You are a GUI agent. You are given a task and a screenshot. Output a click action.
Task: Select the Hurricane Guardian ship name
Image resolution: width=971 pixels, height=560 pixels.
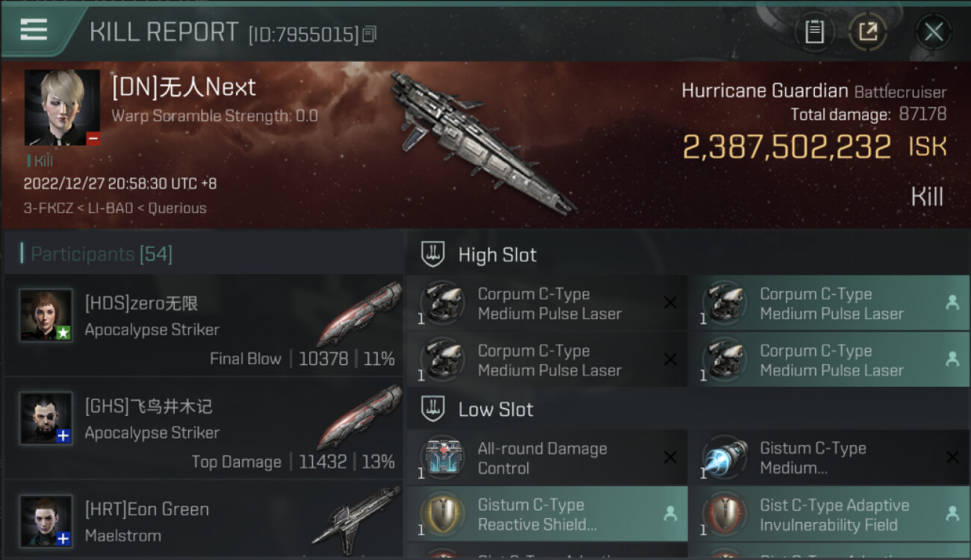pyautogui.click(x=765, y=91)
